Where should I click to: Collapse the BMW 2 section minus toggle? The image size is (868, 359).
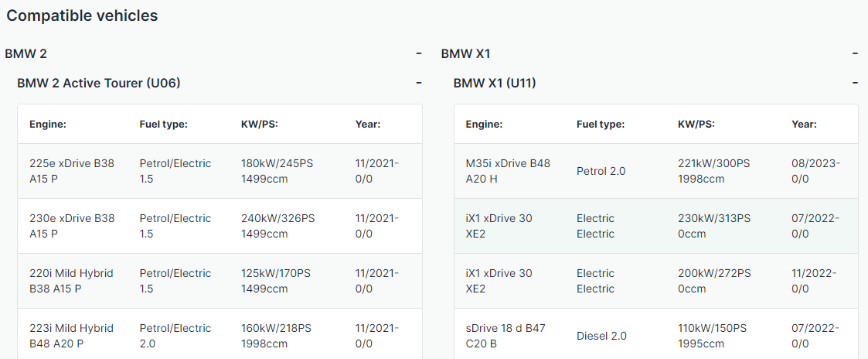[x=419, y=53]
